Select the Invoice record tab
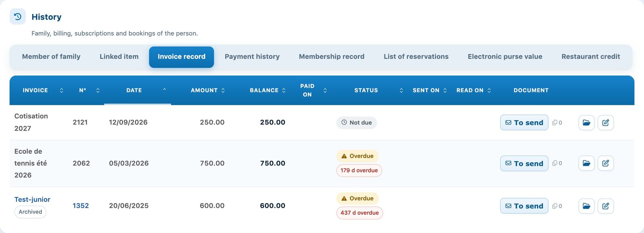 (182, 57)
